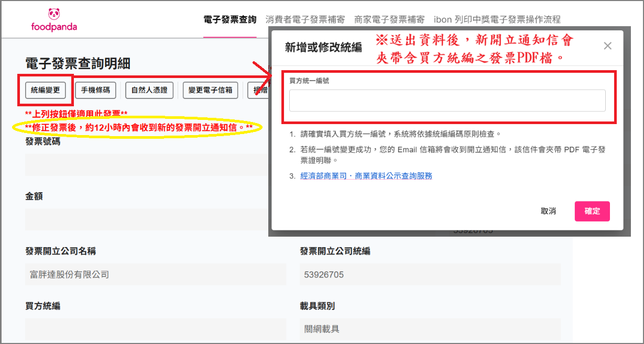Focus the 買方統一編號 input field
Viewport: 644px width, 344px height.
point(447,101)
